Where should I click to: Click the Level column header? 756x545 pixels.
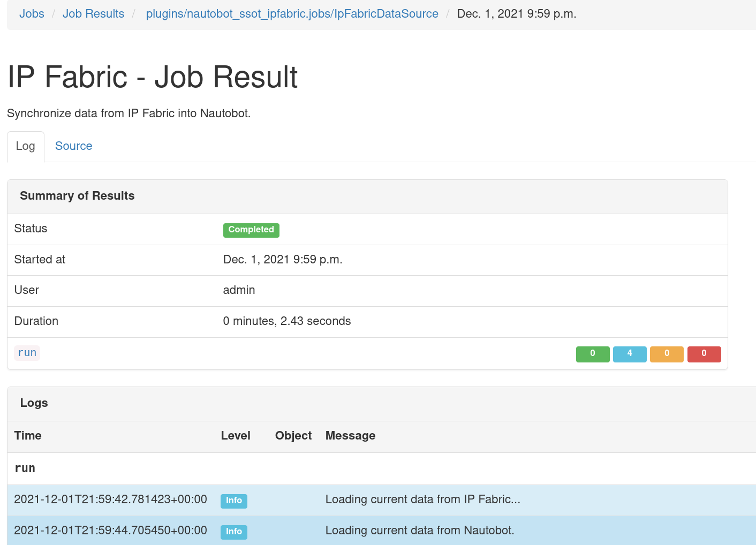236,436
